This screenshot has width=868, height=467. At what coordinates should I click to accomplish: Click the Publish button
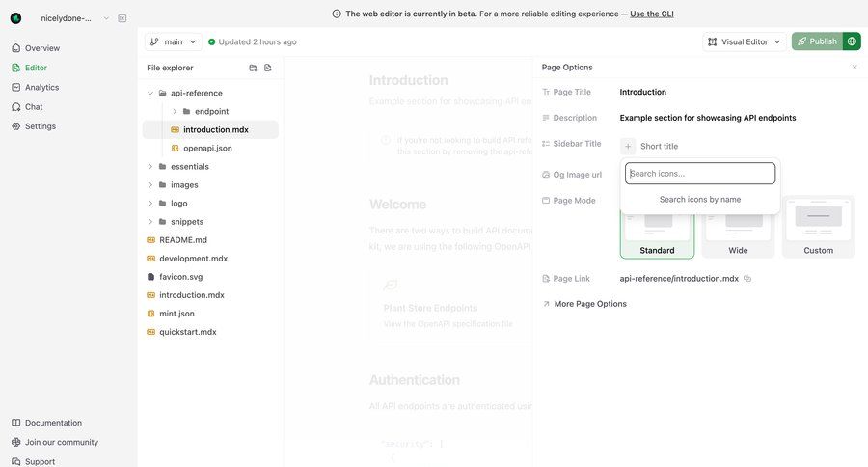pos(817,41)
